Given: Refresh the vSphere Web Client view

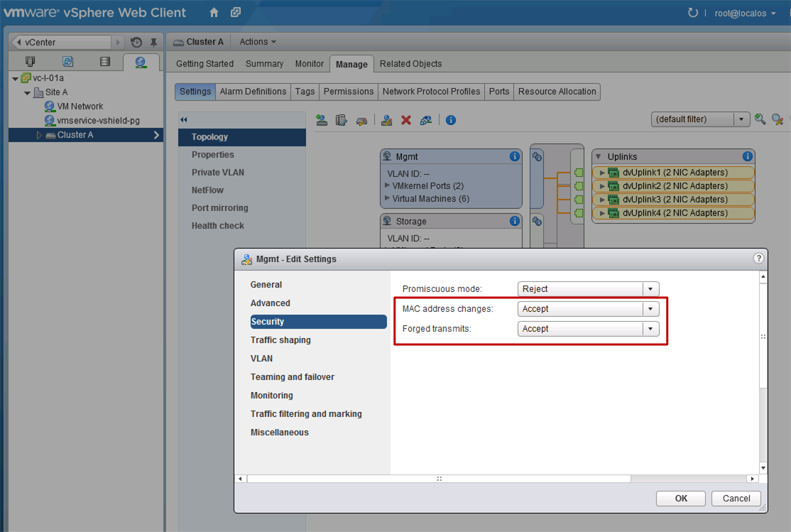Looking at the screenshot, I should pos(693,13).
